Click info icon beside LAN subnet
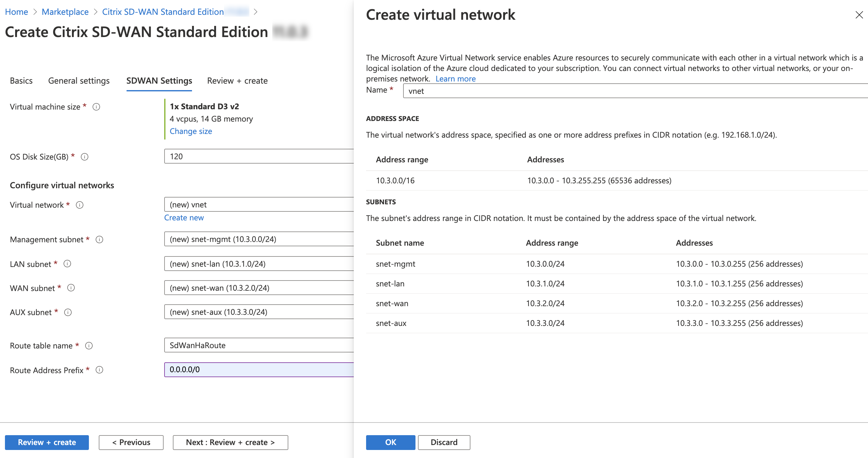The width and height of the screenshot is (868, 458). [67, 264]
